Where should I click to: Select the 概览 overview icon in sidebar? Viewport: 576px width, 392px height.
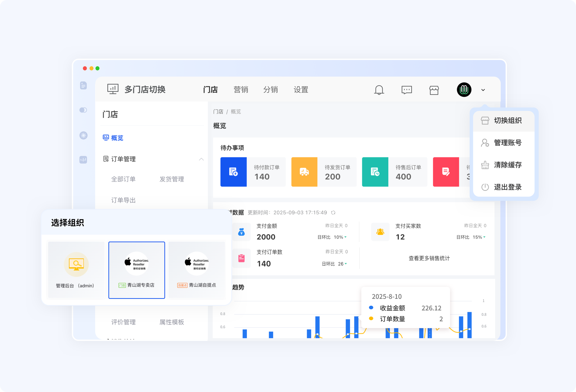click(x=105, y=137)
